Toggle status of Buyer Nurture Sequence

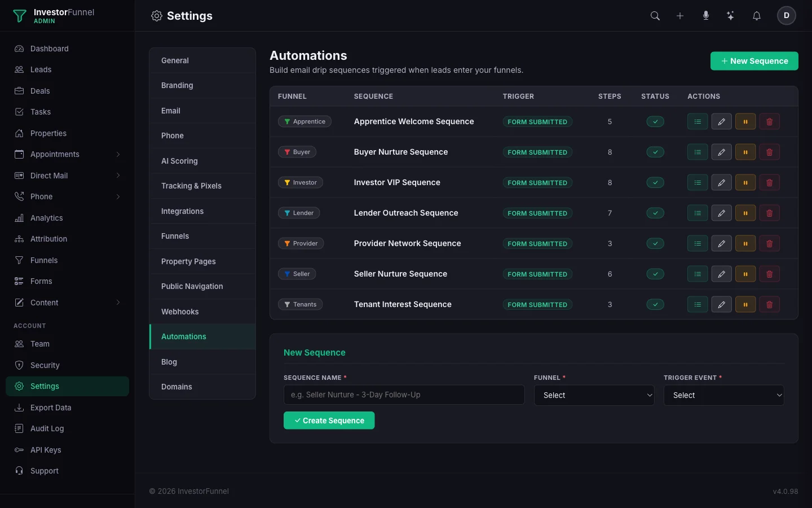coord(655,152)
